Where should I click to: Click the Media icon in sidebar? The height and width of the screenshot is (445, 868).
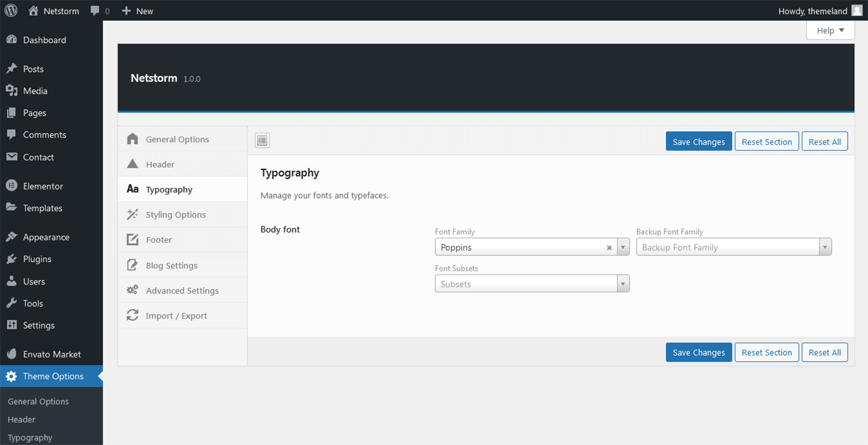coord(11,91)
